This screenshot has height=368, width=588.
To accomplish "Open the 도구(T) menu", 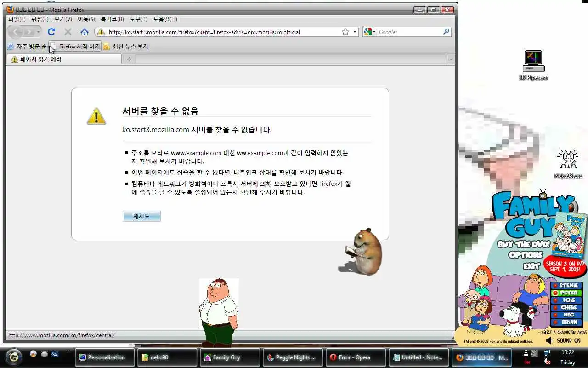I will pyautogui.click(x=138, y=19).
